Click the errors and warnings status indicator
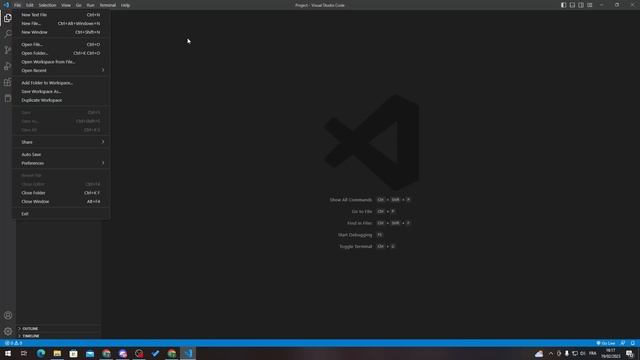Viewport: 640px width, 360px height. click(x=13, y=343)
